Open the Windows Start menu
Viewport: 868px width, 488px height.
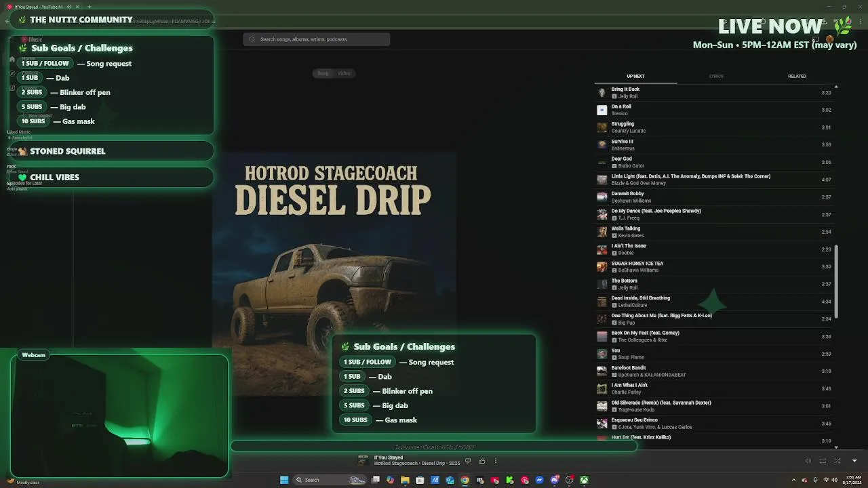(x=284, y=480)
